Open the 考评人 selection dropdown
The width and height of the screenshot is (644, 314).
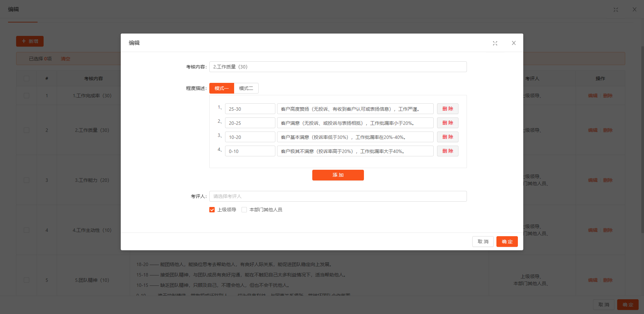338,196
